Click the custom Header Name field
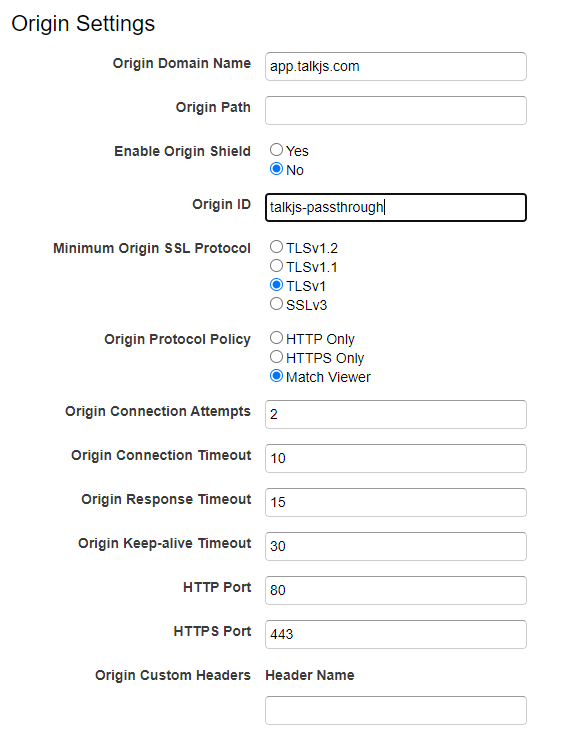Viewport: 584px width, 740px height. (x=396, y=710)
